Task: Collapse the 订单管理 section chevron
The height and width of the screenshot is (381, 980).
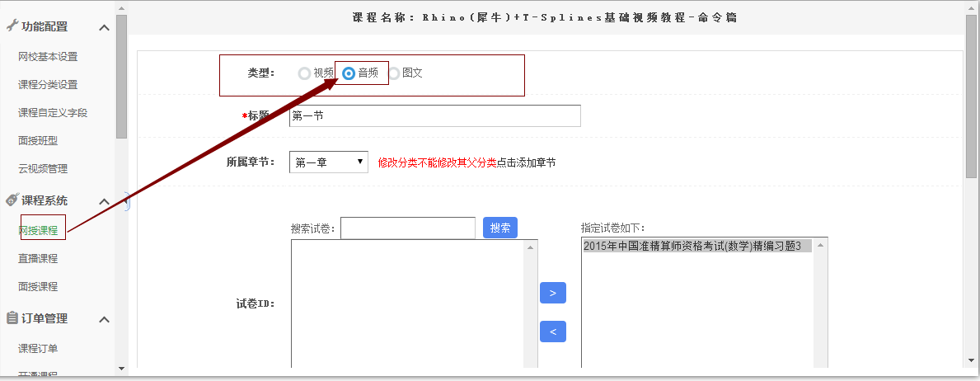Action: pyautogui.click(x=104, y=320)
